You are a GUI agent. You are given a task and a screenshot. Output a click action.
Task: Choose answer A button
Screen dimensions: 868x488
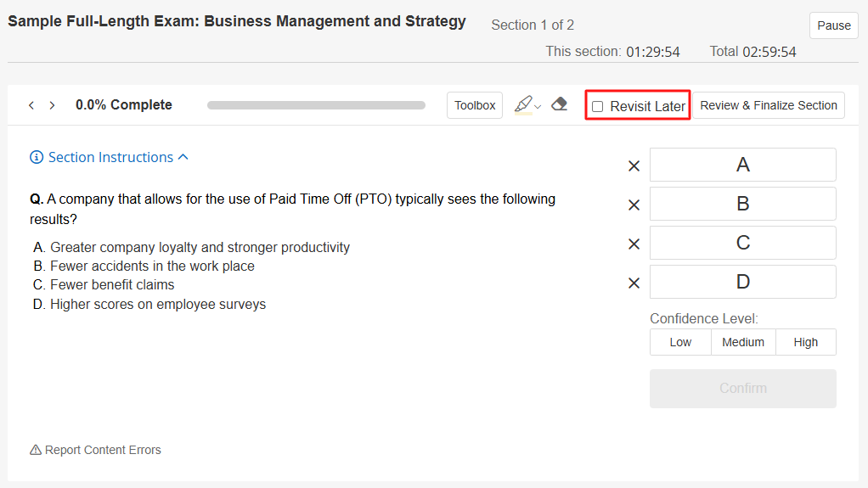pos(743,165)
